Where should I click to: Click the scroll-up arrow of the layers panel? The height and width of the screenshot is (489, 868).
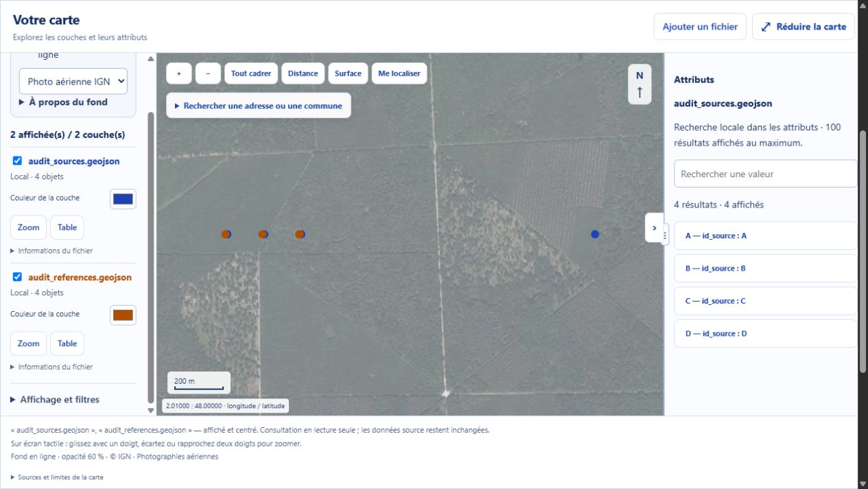pos(151,58)
